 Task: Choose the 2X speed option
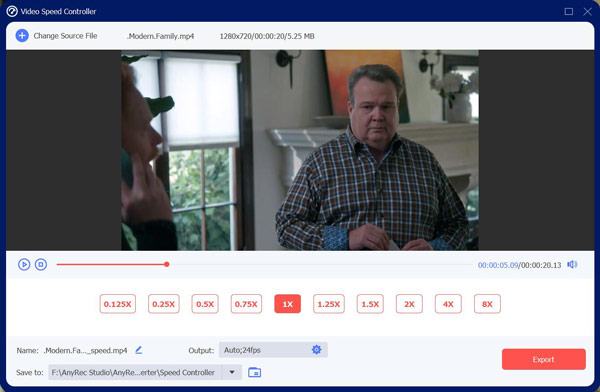coord(409,304)
